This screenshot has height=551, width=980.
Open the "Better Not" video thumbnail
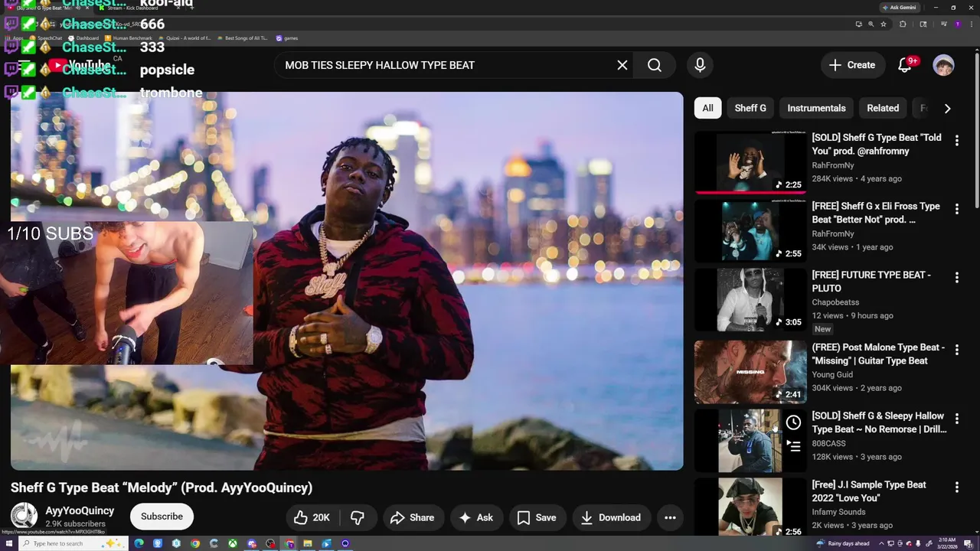pyautogui.click(x=750, y=231)
